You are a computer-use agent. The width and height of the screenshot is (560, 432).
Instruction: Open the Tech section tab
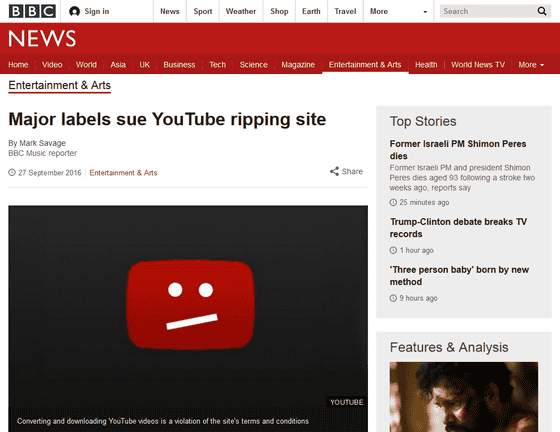[x=218, y=65]
